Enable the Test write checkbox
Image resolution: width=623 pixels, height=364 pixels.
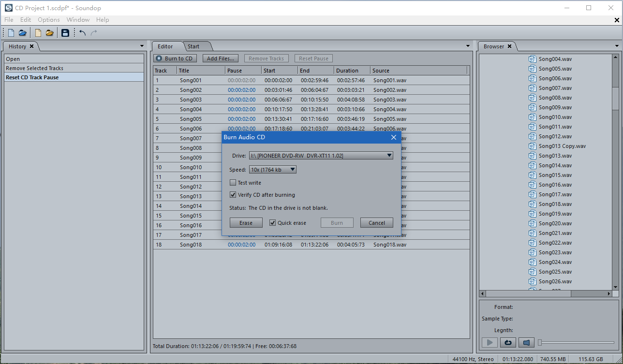tap(233, 183)
